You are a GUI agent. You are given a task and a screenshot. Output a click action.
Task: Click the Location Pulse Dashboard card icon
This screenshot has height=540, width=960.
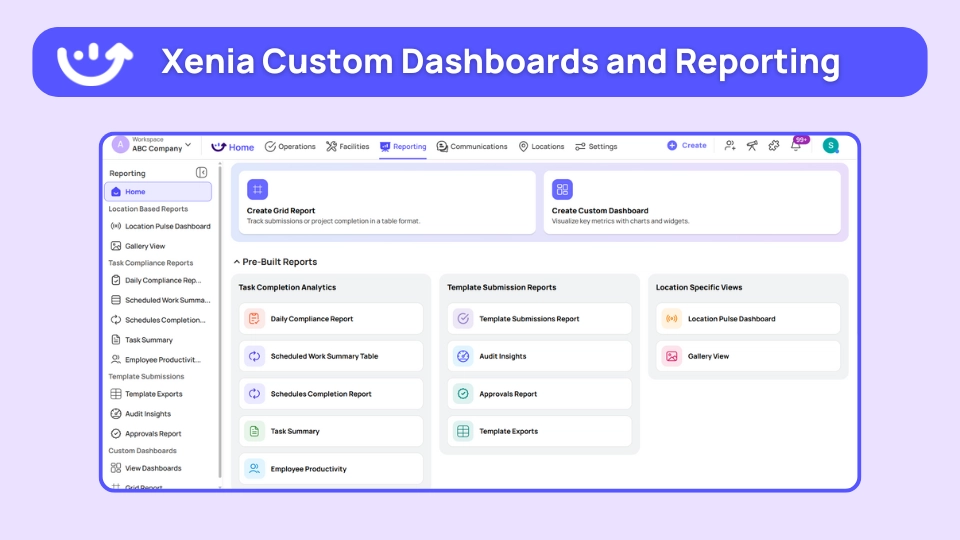[672, 318]
